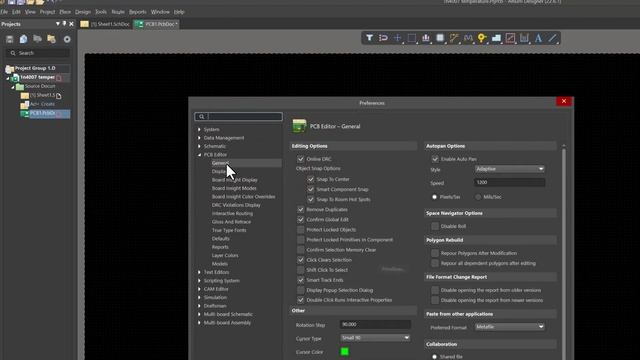Click Projects panel dropdown arrow icon
This screenshot has height=360, width=640.
(58, 24)
